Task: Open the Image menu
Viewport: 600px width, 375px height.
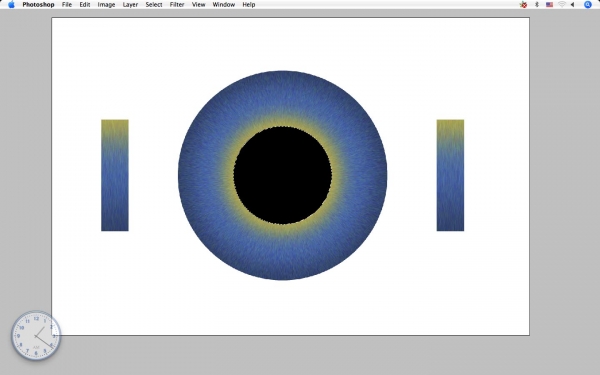Action: coord(106,5)
